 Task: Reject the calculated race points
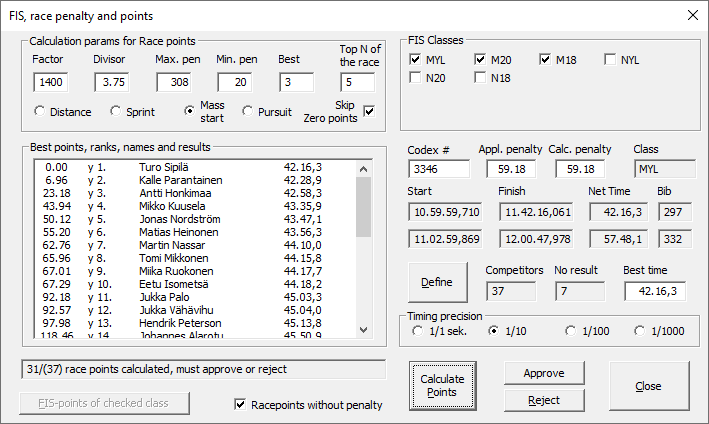[x=543, y=400]
